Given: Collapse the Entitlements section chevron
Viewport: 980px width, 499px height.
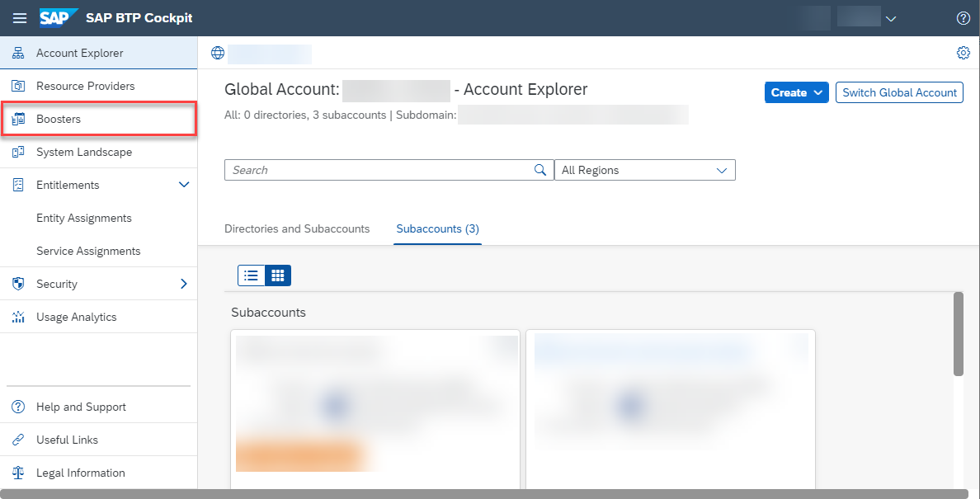Looking at the screenshot, I should [x=184, y=185].
